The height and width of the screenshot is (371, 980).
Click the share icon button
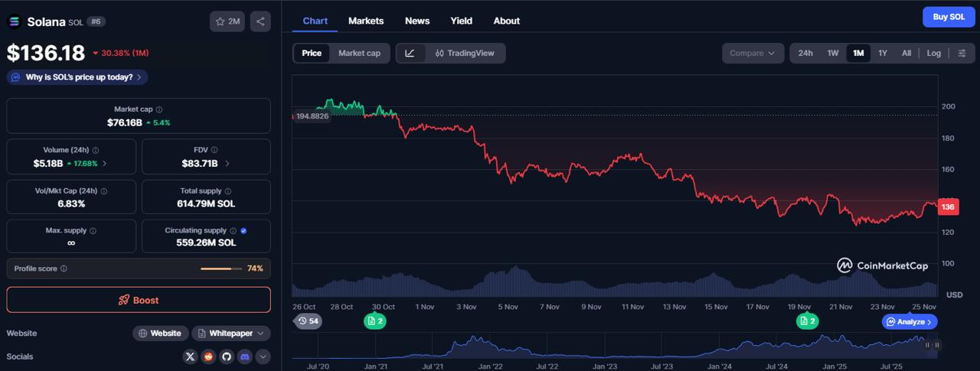[260, 21]
